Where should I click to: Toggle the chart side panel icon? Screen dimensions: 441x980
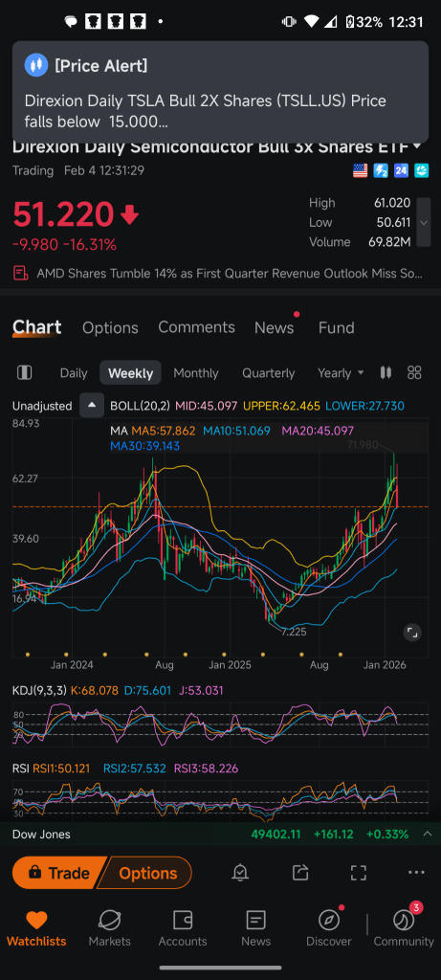click(x=24, y=373)
